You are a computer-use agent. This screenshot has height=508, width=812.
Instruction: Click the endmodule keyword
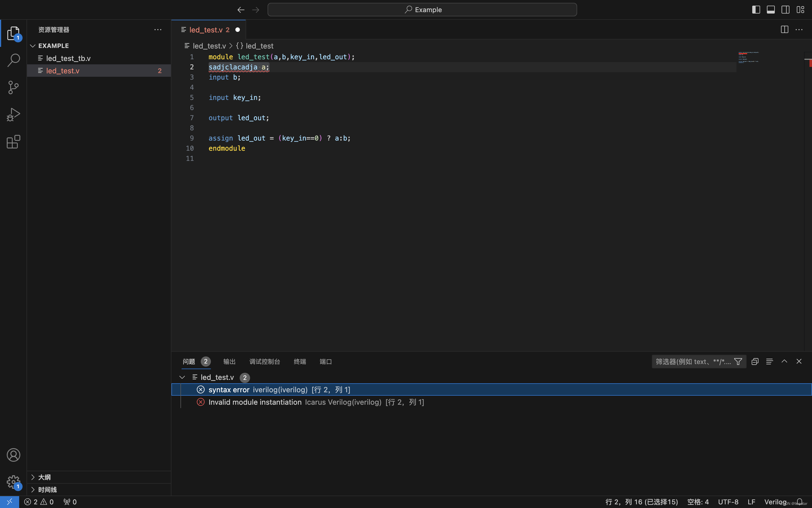(227, 148)
